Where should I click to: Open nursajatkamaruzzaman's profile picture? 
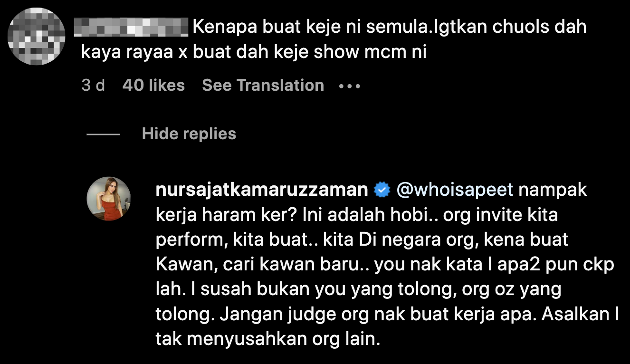(x=109, y=199)
